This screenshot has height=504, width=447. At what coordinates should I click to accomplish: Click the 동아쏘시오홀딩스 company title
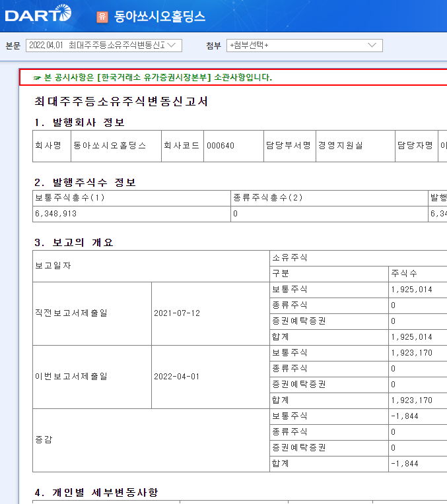[x=160, y=16]
